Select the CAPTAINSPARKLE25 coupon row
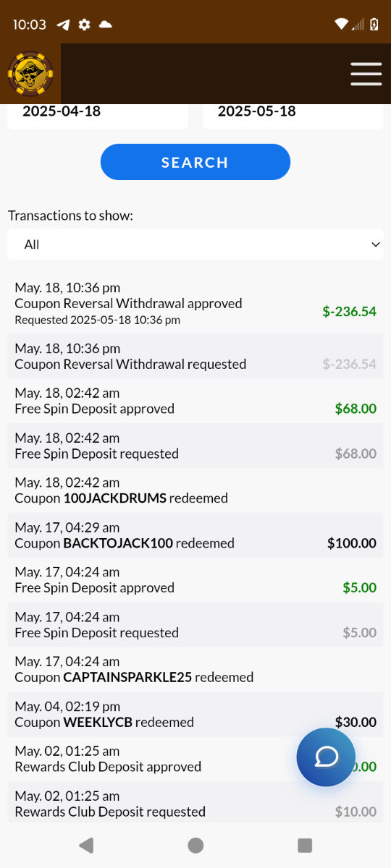The width and height of the screenshot is (391, 868). pos(195,669)
